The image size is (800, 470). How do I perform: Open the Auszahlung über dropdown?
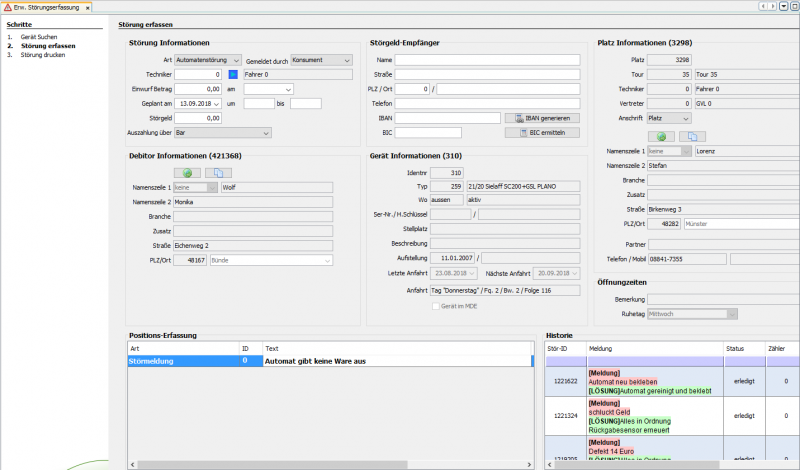[x=266, y=132]
